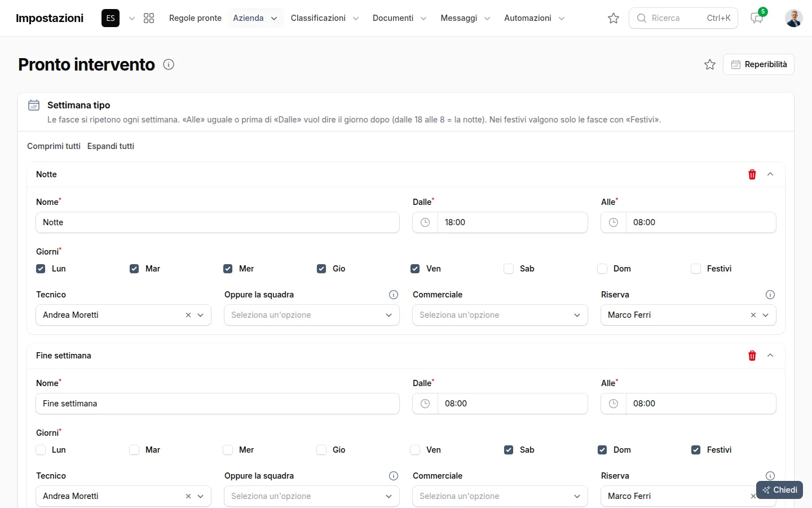This screenshot has height=508, width=812.
Task: Expand the company switcher chevron near ES
Action: coord(132,18)
